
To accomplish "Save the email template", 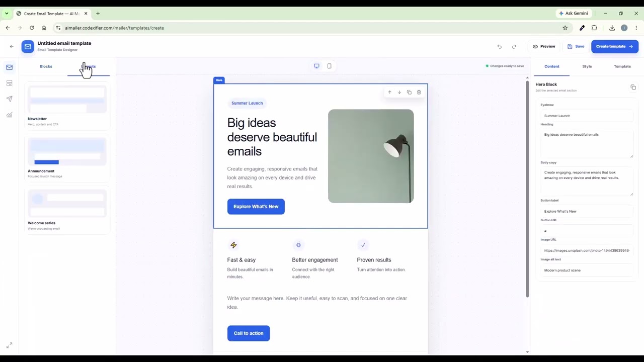I will (x=576, y=46).
